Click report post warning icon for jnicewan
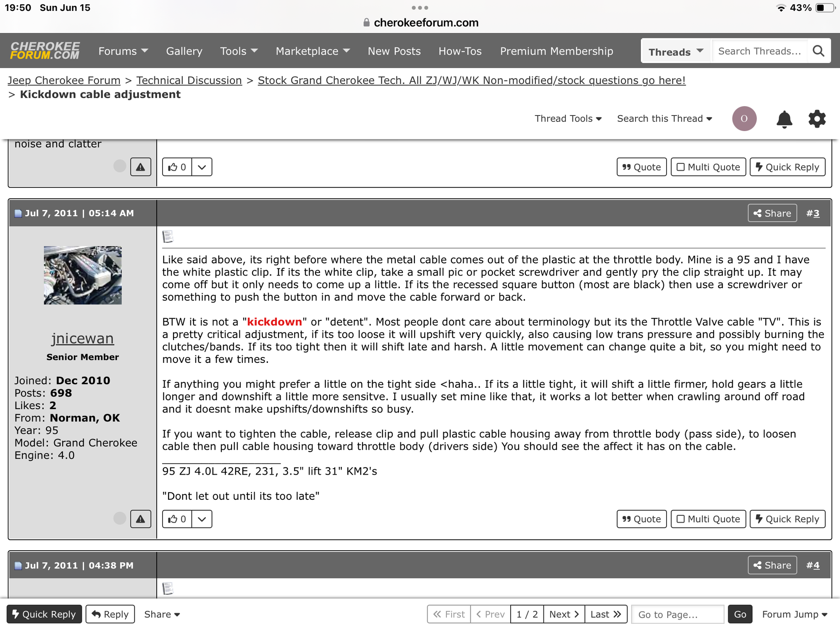Screen dimensions: 840x630 click(x=140, y=519)
